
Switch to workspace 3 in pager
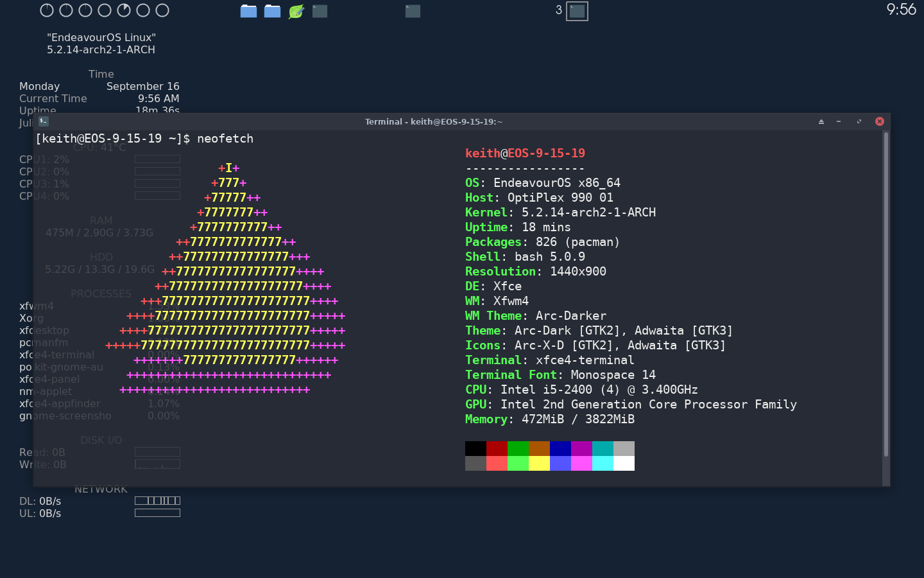pos(577,11)
